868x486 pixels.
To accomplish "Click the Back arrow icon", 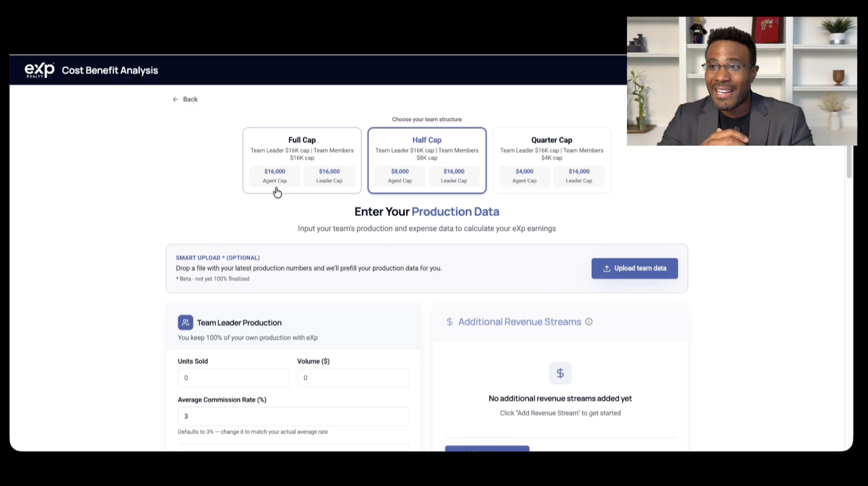I will (176, 99).
